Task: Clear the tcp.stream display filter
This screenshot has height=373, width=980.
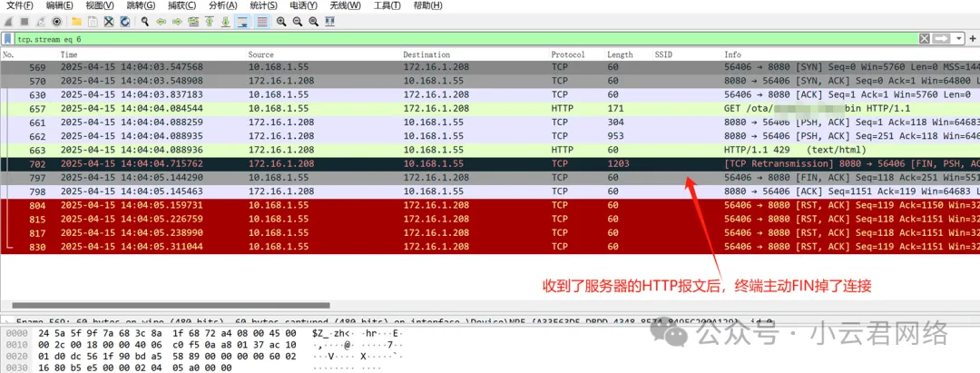Action: pyautogui.click(x=924, y=39)
